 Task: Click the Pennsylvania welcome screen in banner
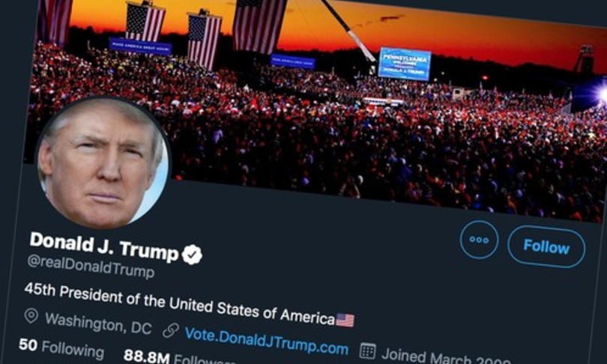(x=405, y=64)
